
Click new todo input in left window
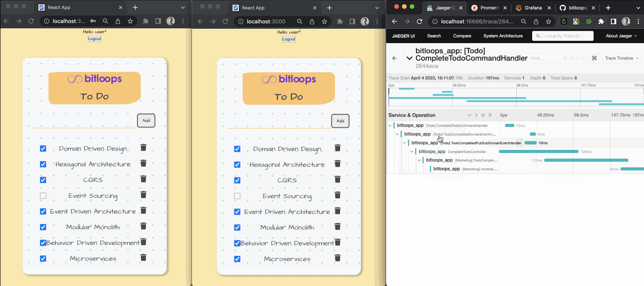85,122
